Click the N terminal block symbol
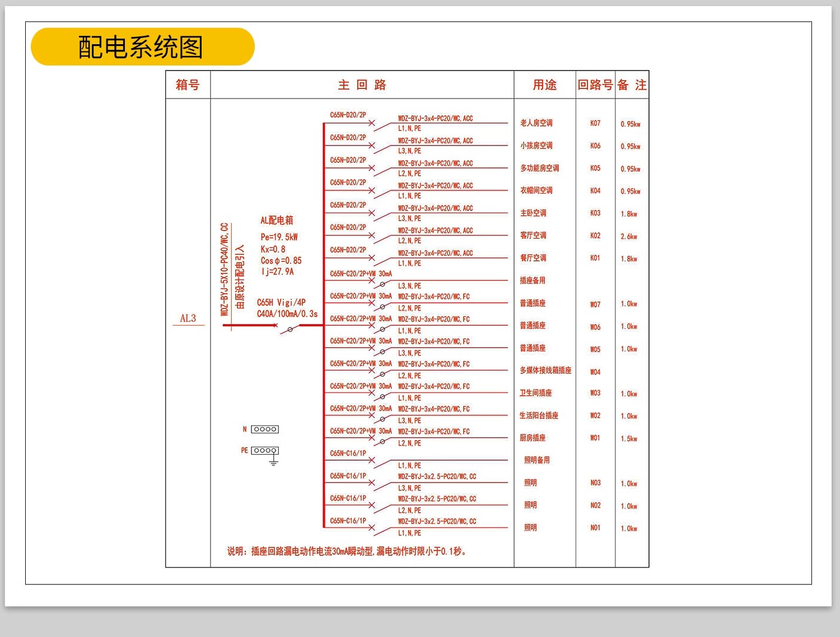Screen dimensions: 840x637 [x=264, y=429]
